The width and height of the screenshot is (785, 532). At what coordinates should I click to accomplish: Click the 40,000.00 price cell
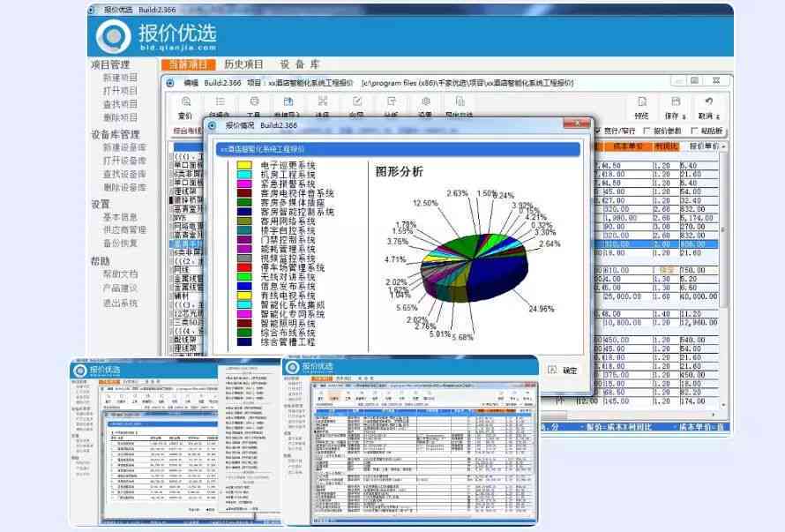point(699,296)
